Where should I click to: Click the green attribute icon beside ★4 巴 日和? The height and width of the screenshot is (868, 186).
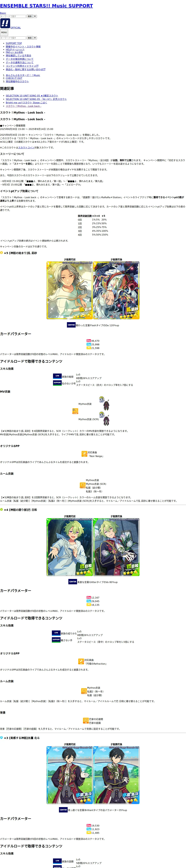(1, 510)
